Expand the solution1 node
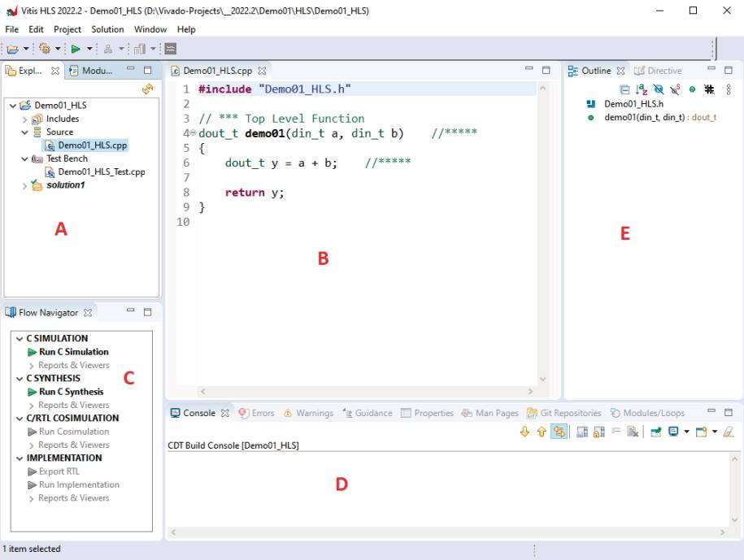This screenshot has height=560, width=744. [24, 185]
